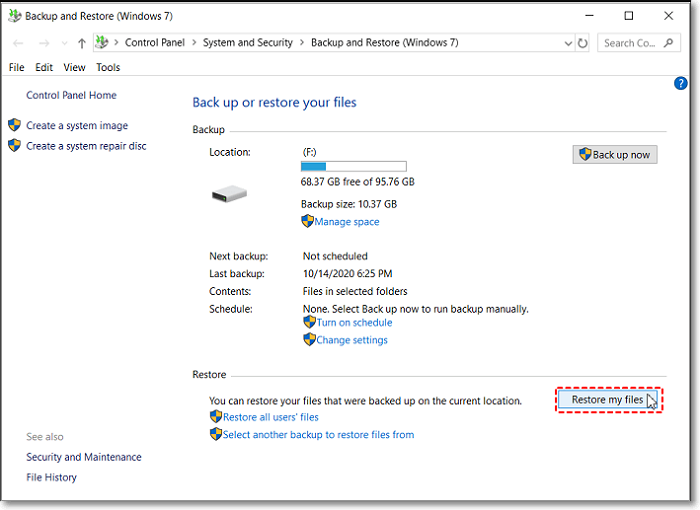Open the Tools menu
Viewport: 700px width, 510px height.
pos(107,67)
